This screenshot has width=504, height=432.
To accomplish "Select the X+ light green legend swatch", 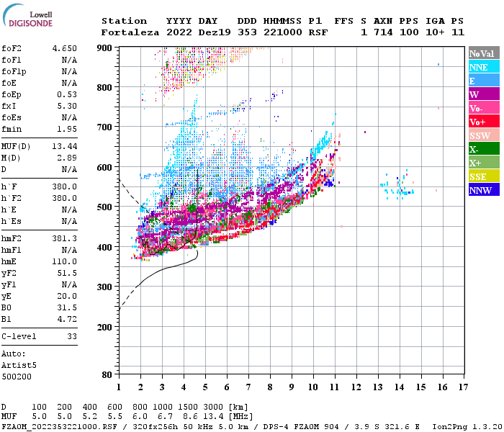I will click(x=484, y=163).
